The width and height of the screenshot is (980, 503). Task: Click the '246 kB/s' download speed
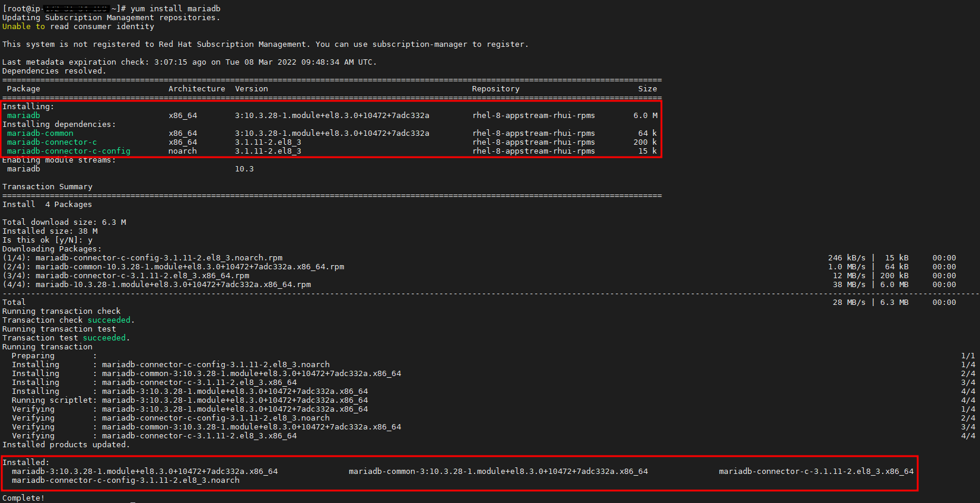pos(847,257)
